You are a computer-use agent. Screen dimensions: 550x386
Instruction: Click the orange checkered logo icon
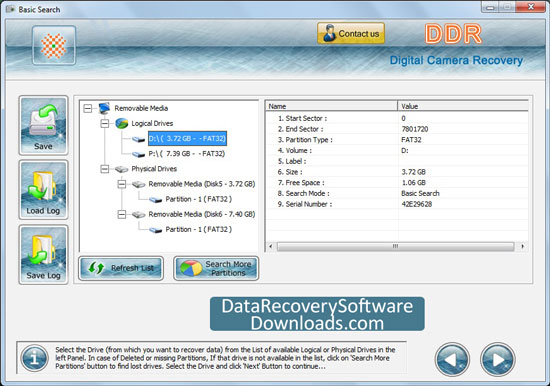pos(54,46)
